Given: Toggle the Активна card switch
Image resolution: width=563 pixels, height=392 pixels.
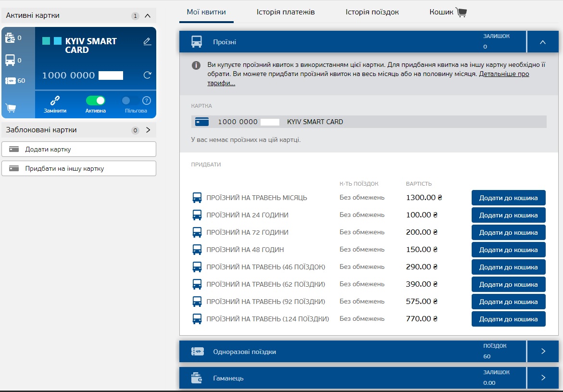Looking at the screenshot, I should (95, 101).
